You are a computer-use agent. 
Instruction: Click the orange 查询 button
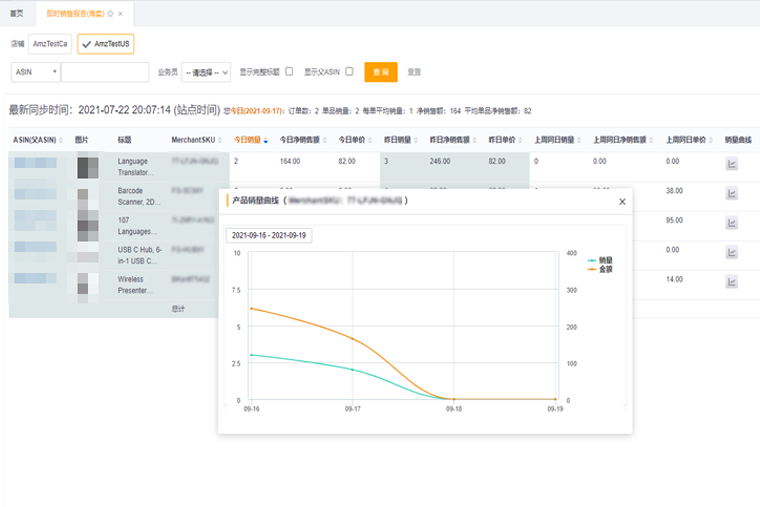[381, 72]
